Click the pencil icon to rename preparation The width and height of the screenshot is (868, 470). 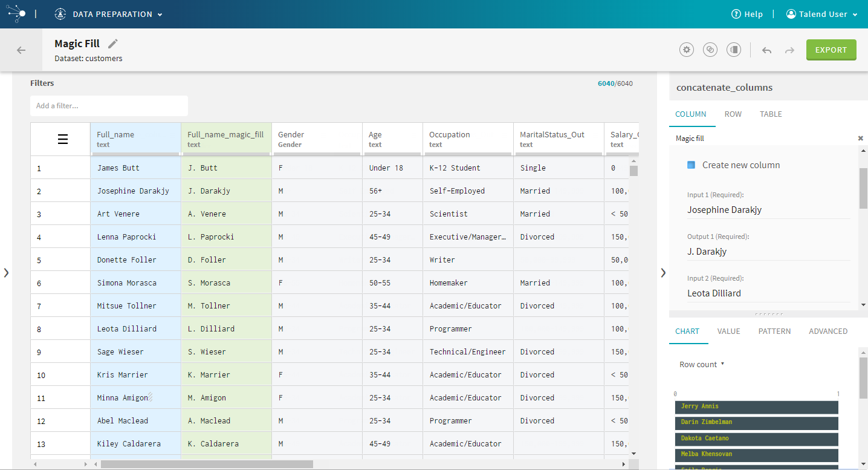coord(113,44)
